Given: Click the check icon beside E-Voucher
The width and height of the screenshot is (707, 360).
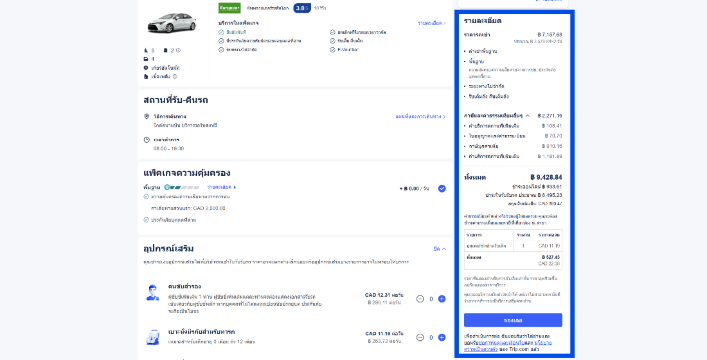Looking at the screenshot, I should [332, 50].
